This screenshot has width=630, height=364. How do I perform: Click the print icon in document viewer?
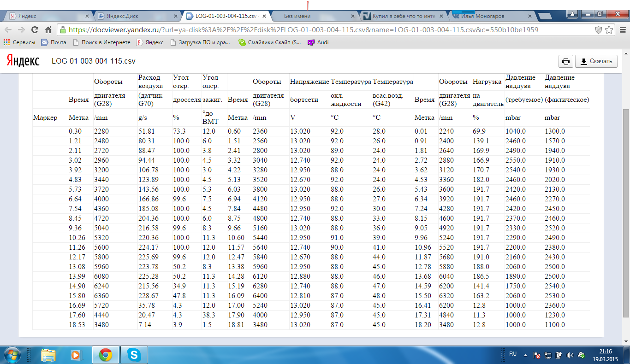[565, 61]
